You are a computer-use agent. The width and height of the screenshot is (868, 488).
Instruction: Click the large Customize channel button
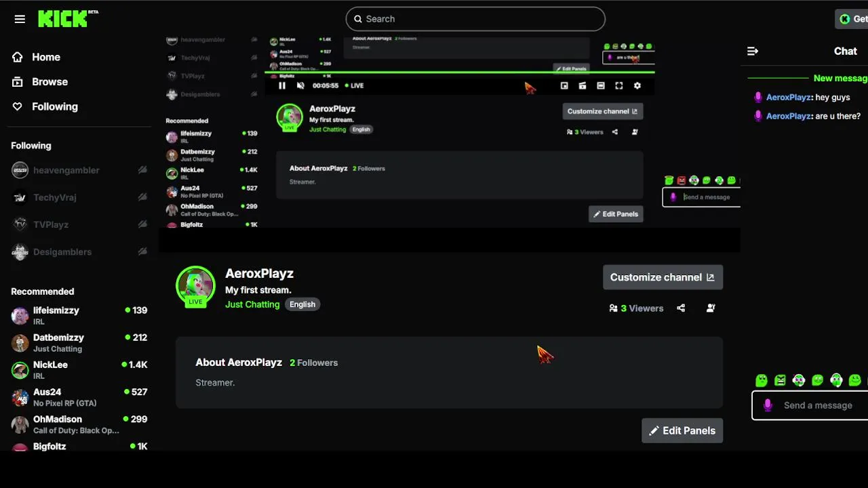click(x=663, y=277)
